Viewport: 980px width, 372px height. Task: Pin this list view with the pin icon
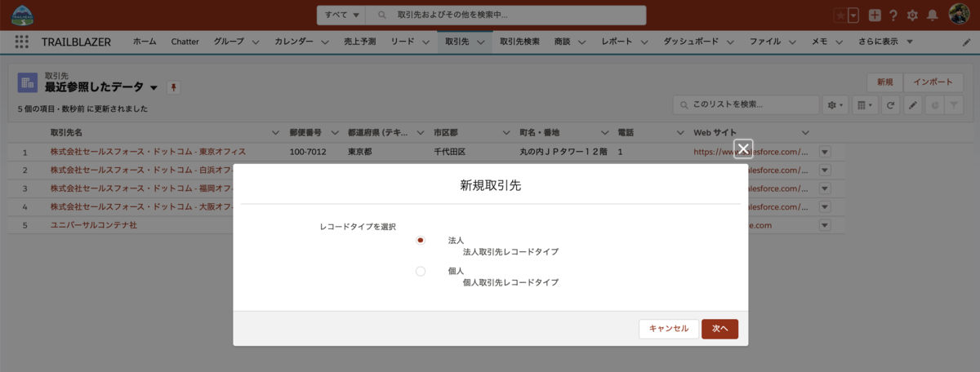(x=173, y=87)
